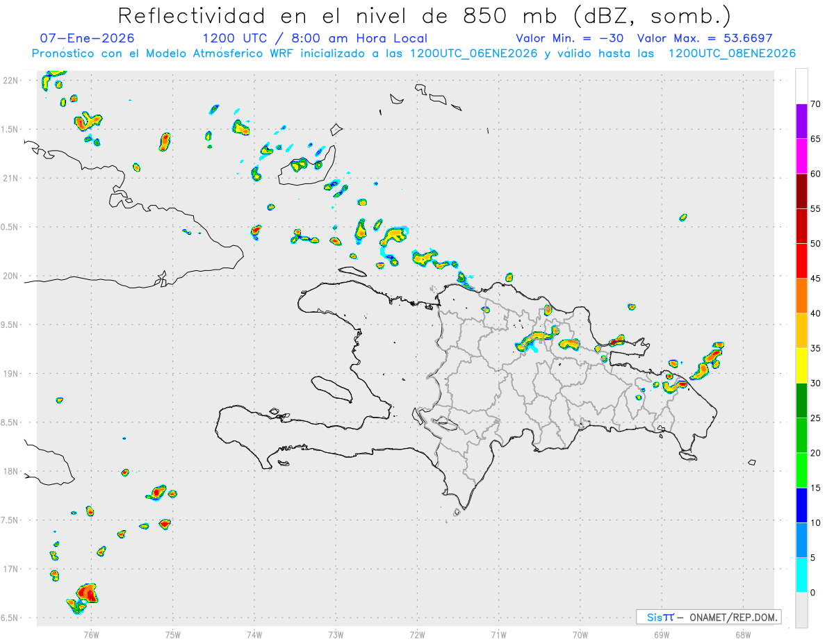Screen dimensions: 834x644
Task: Click the '20N' latitude label
Action: pos(11,276)
